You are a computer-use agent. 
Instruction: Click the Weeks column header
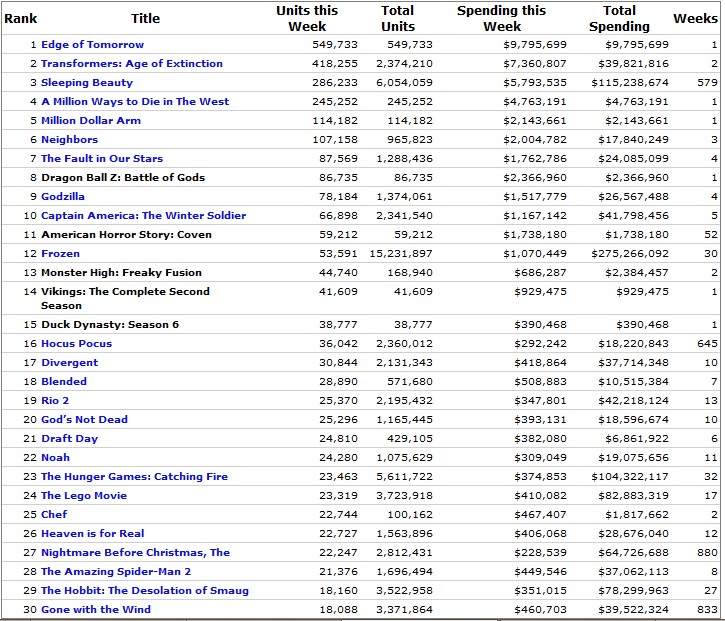(x=695, y=18)
